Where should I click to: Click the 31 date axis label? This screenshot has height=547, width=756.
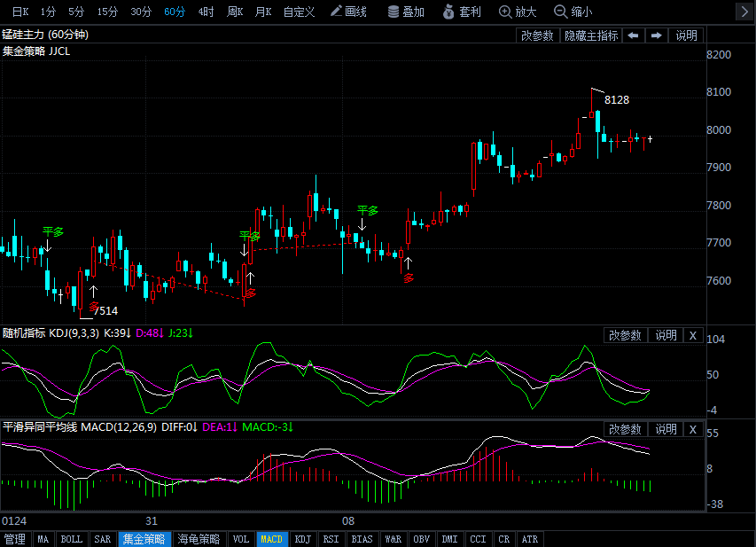click(x=152, y=521)
